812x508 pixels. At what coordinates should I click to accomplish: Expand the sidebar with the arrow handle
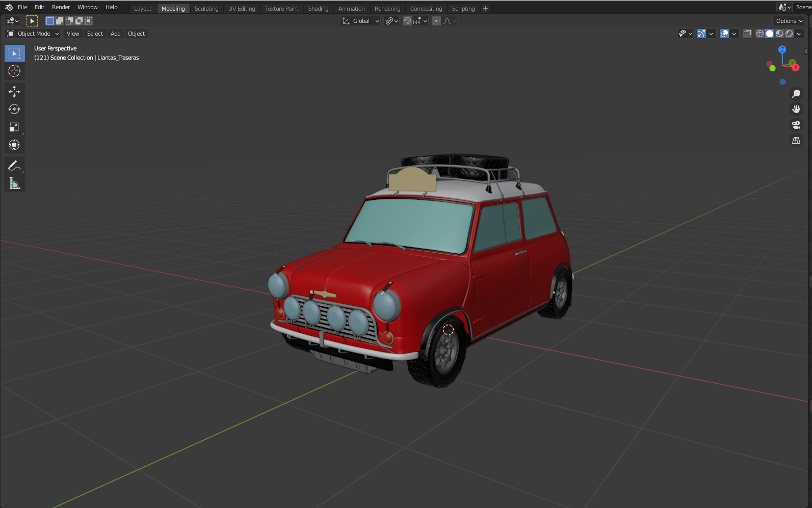(x=806, y=51)
